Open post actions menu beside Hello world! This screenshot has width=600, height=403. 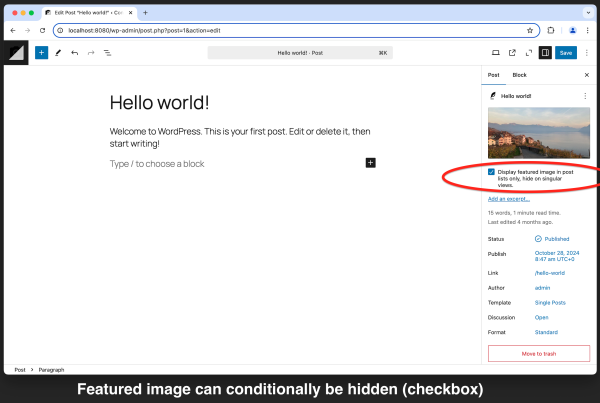[x=586, y=96]
